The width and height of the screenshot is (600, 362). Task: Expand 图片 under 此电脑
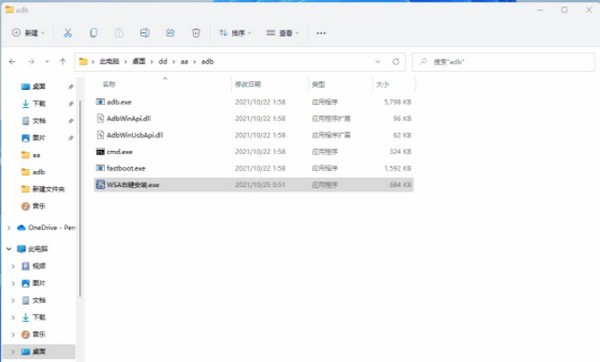(13, 283)
